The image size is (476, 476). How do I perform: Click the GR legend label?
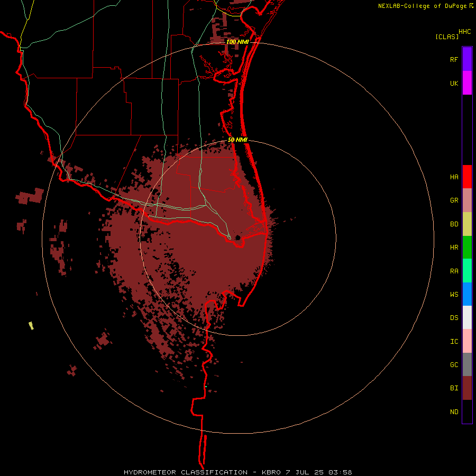coord(454,200)
